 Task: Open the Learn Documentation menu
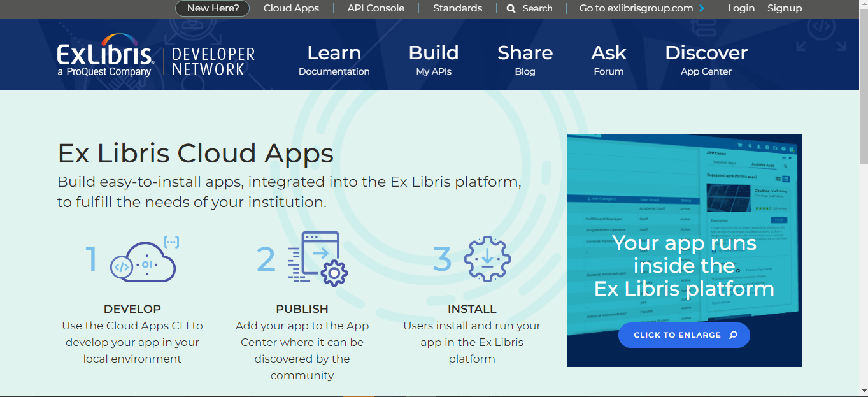coord(334,59)
